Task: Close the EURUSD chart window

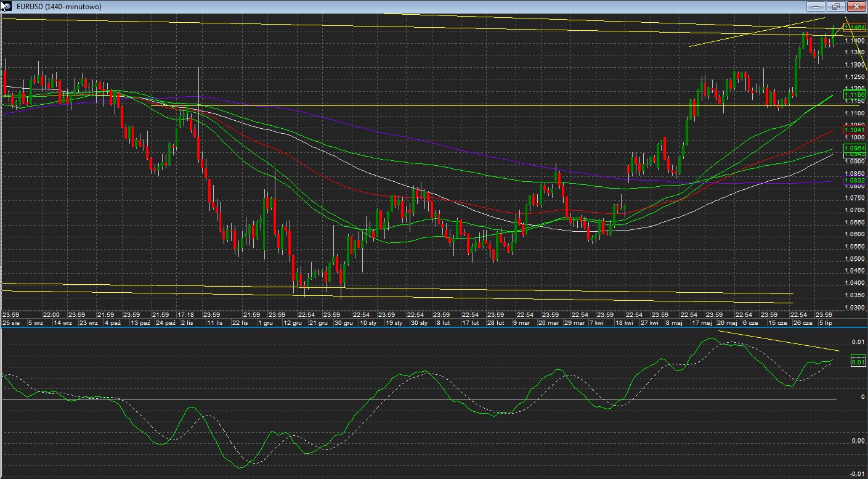Action: pos(856,6)
